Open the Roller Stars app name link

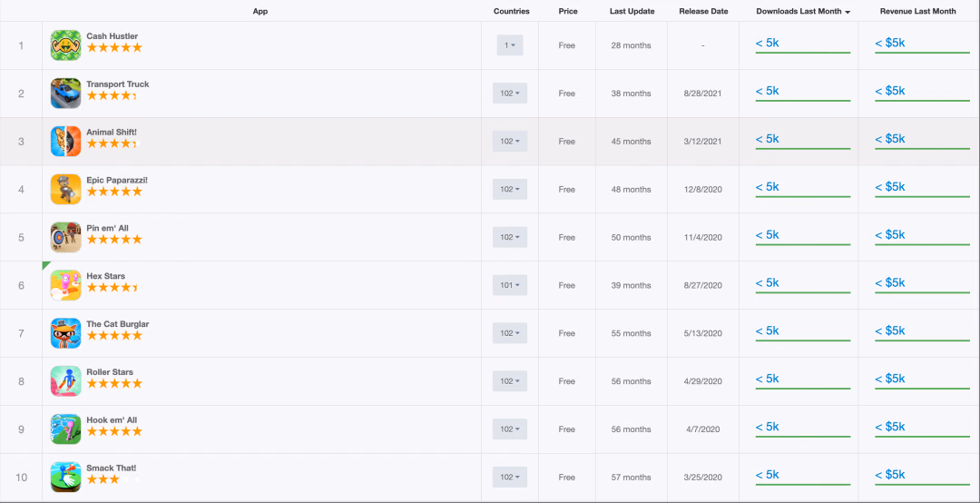[x=110, y=372]
